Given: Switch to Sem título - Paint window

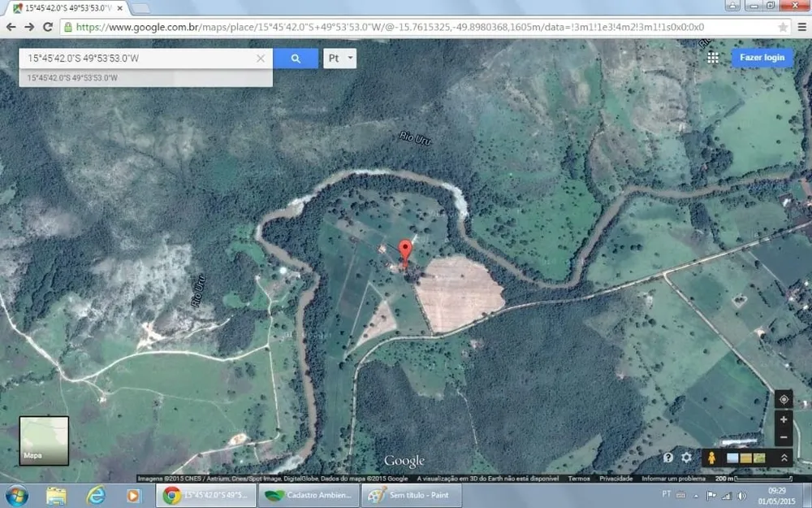Looking at the screenshot, I should click(x=412, y=496).
